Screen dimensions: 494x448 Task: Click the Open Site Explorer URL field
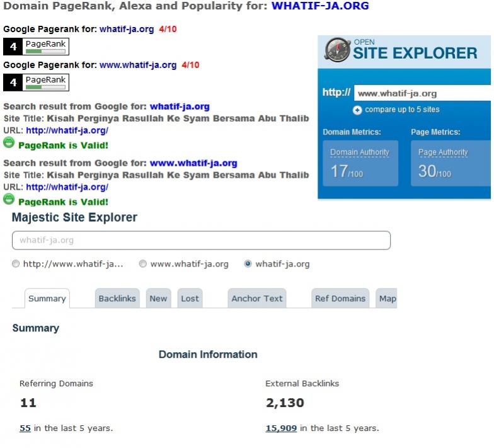point(422,93)
